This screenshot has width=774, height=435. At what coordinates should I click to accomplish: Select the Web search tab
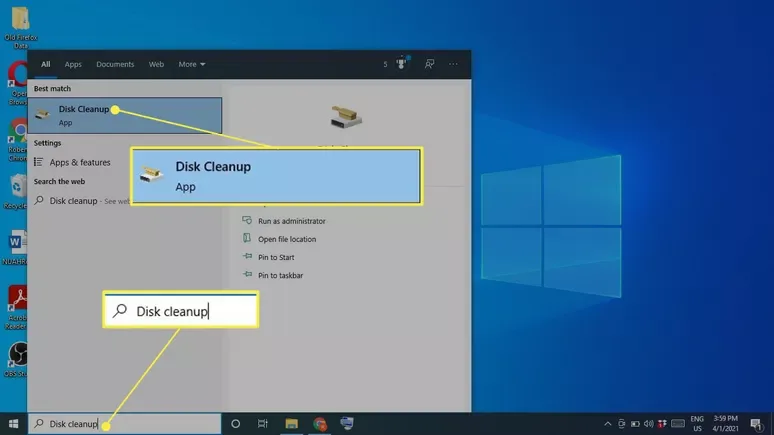[156, 64]
